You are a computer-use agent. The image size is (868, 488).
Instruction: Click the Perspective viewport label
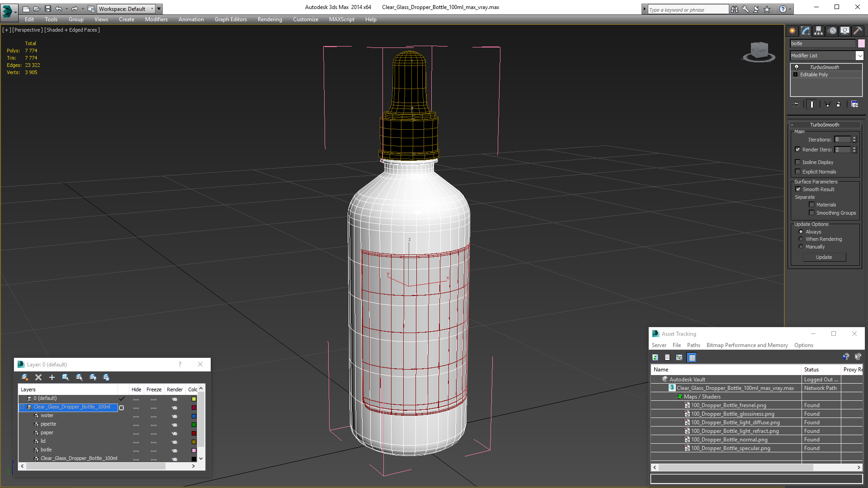coord(28,30)
